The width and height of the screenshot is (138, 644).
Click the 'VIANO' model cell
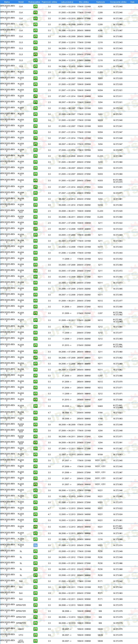tap(21, 629)
